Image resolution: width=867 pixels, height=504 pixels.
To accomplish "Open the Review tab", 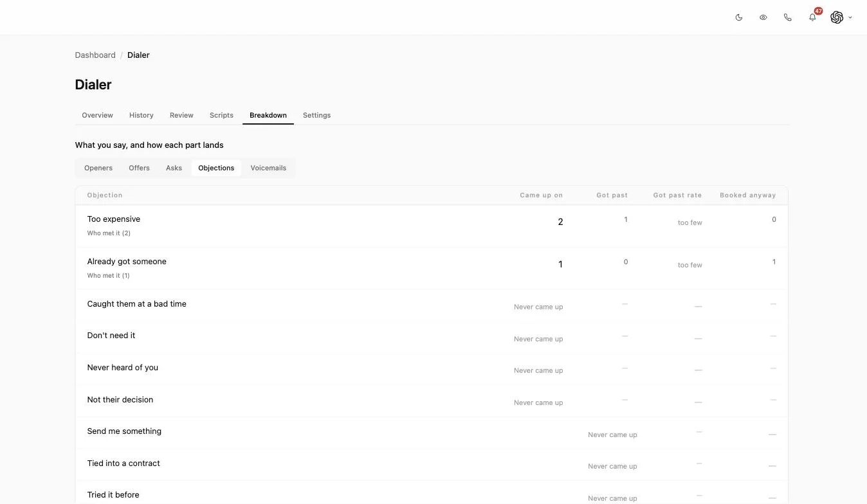I will click(181, 115).
